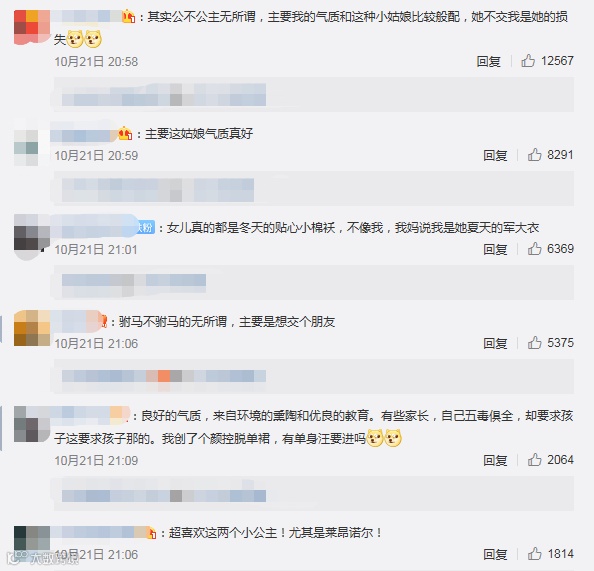The height and width of the screenshot is (571, 594).
Task: Click the member badge icon in the second comment
Action: 125,133
